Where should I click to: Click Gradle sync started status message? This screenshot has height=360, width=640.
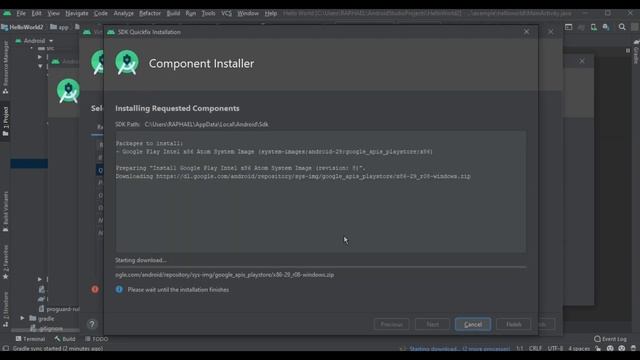58,349
